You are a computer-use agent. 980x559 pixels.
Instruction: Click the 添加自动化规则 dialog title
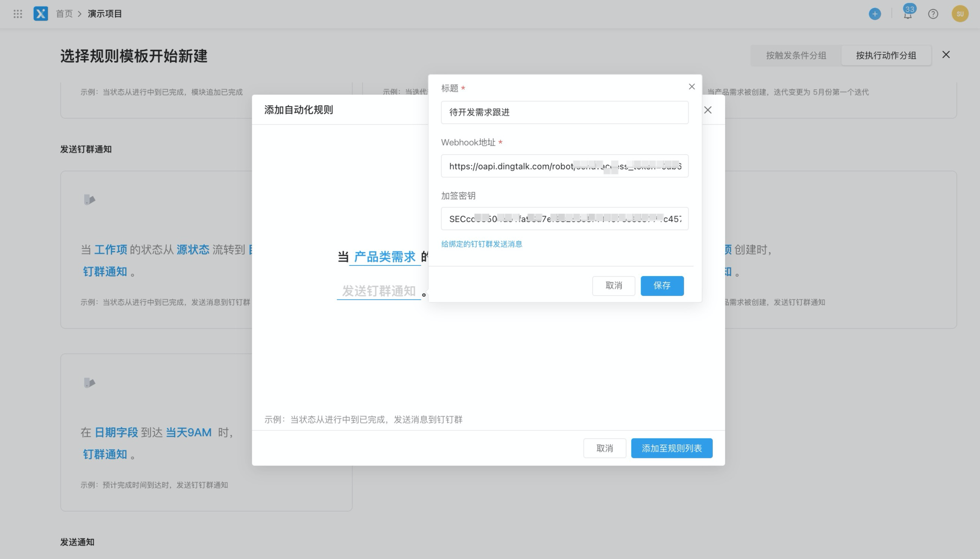tap(299, 110)
